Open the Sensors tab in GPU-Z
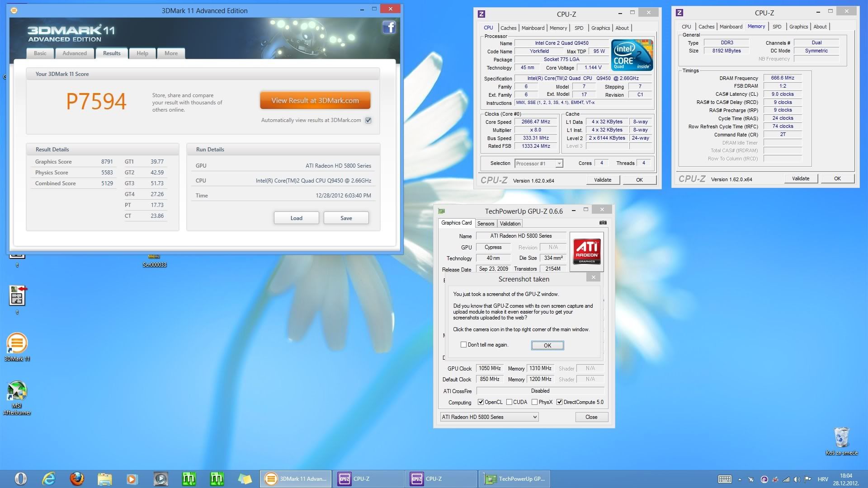This screenshot has width=868, height=488. pos(486,224)
